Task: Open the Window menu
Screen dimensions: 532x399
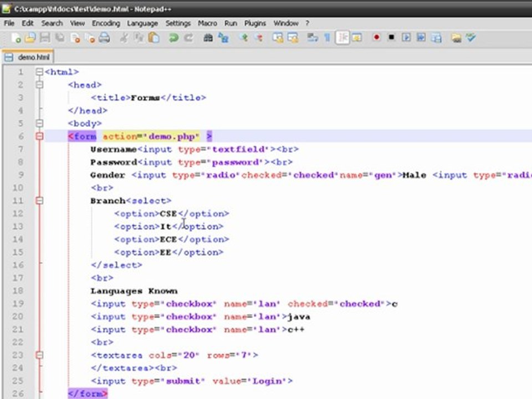Action: pyautogui.click(x=286, y=23)
